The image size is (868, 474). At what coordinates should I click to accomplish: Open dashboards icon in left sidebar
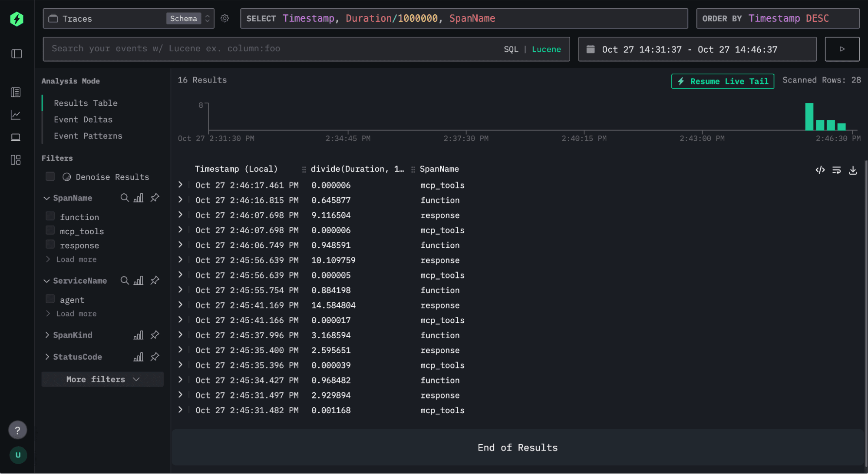16,160
